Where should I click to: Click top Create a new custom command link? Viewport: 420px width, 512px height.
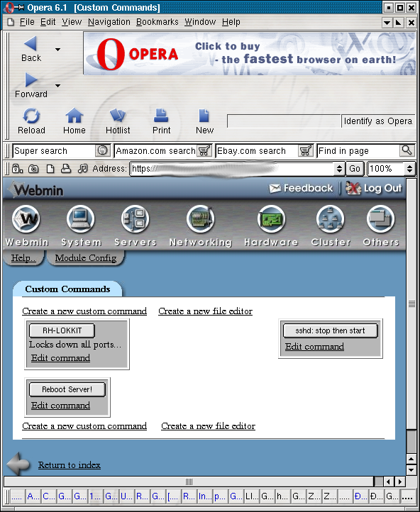point(84,311)
